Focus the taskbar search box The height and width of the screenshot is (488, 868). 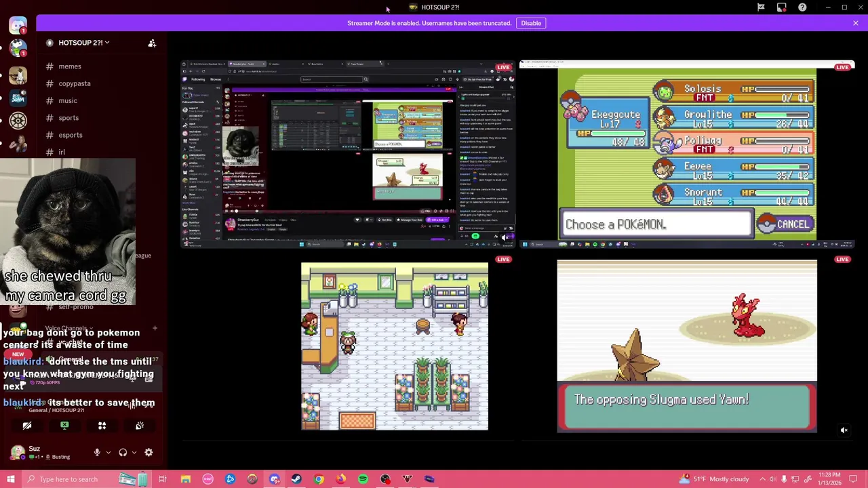click(x=88, y=479)
